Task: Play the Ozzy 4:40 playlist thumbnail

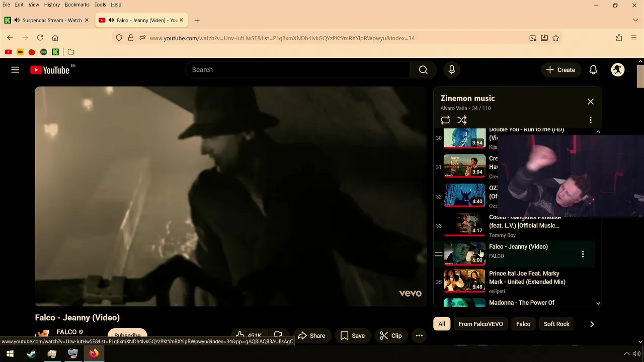Action: 464,196
